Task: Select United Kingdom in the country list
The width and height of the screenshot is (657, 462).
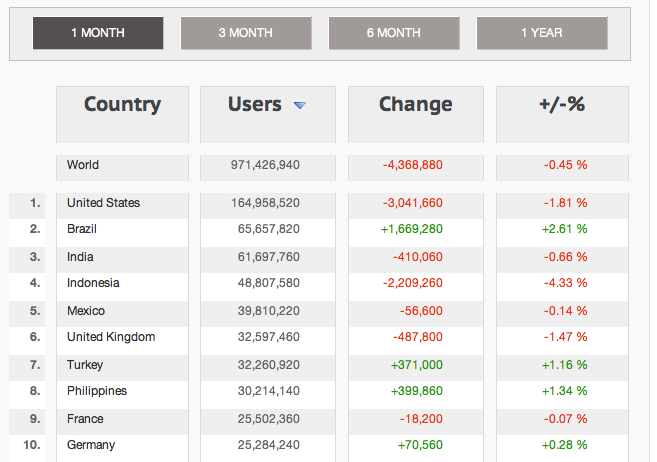Action: pos(111,337)
